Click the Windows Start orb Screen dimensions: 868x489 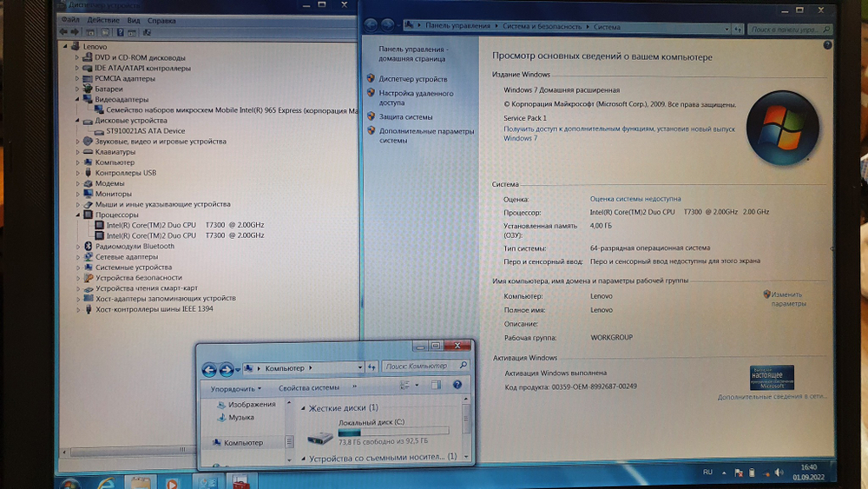click(x=68, y=481)
